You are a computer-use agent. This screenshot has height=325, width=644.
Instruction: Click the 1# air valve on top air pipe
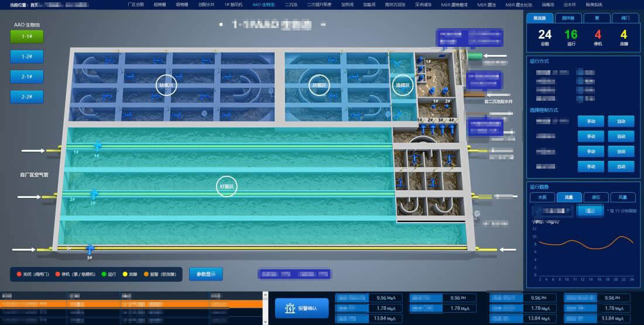pos(97,146)
